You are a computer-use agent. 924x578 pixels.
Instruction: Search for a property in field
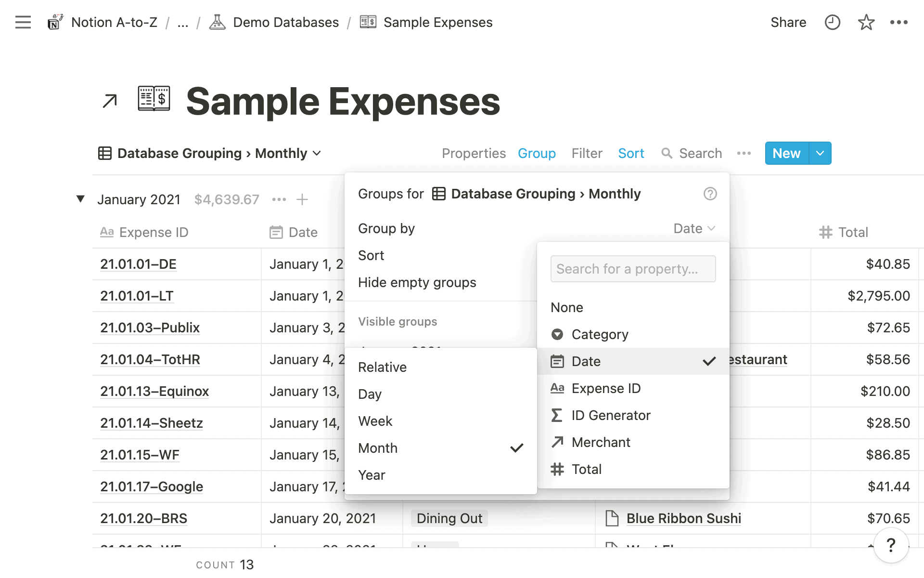click(633, 268)
